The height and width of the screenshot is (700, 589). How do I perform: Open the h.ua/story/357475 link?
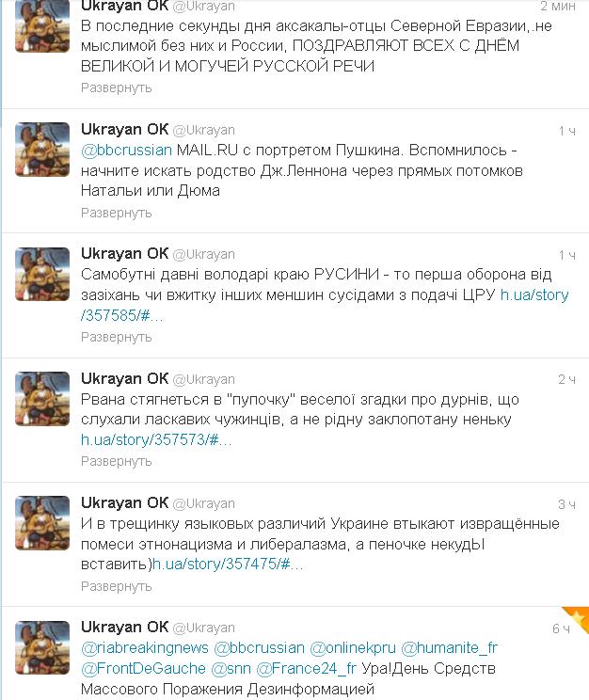pyautogui.click(x=228, y=564)
